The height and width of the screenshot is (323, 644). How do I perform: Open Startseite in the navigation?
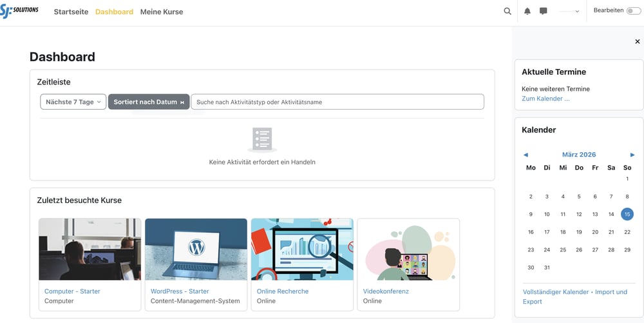point(71,12)
